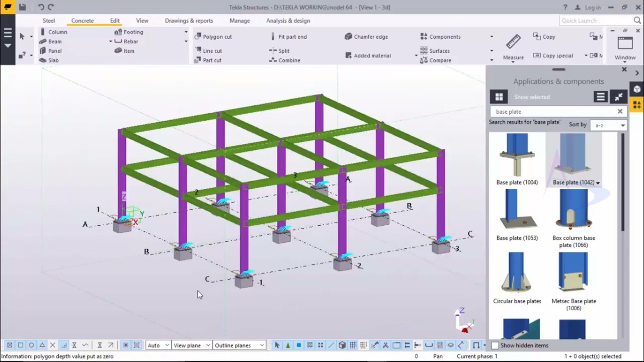The width and height of the screenshot is (644, 362).
Task: Toggle snap to intersection points switch
Action: coord(53,345)
